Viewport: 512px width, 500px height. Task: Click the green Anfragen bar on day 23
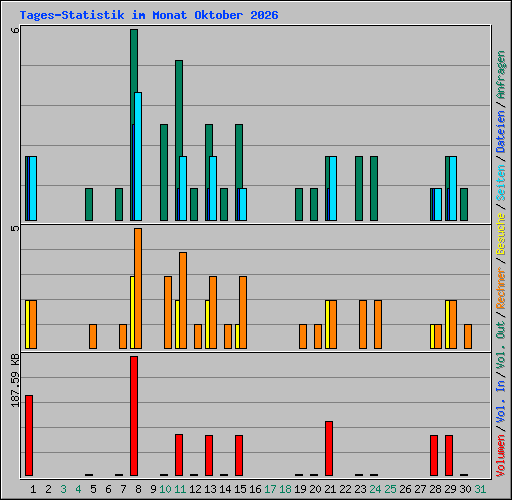click(359, 188)
